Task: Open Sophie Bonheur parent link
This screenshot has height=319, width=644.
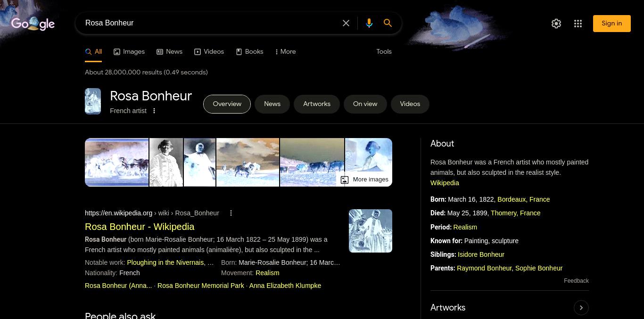Action: 539,268
